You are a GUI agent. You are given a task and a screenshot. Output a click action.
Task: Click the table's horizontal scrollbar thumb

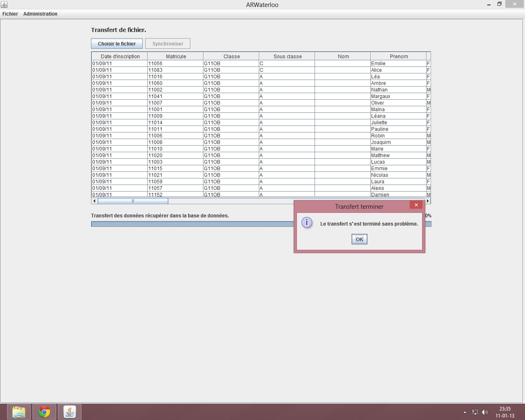click(132, 201)
